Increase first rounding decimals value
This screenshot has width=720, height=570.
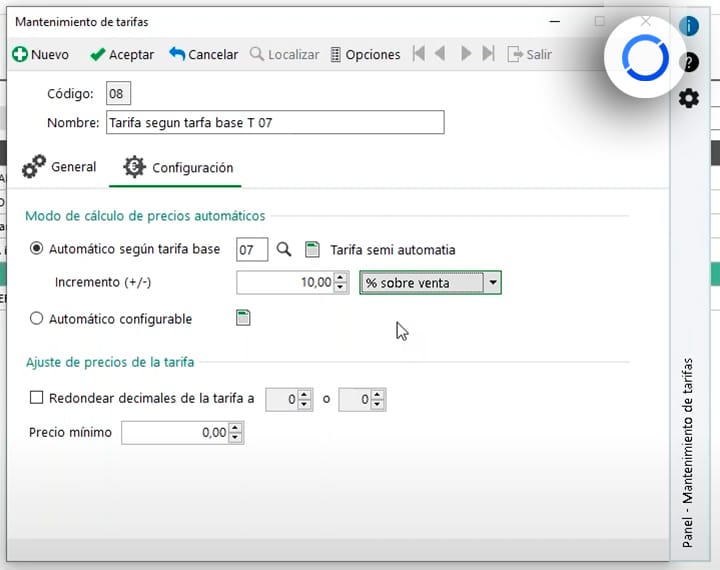pos(304,395)
